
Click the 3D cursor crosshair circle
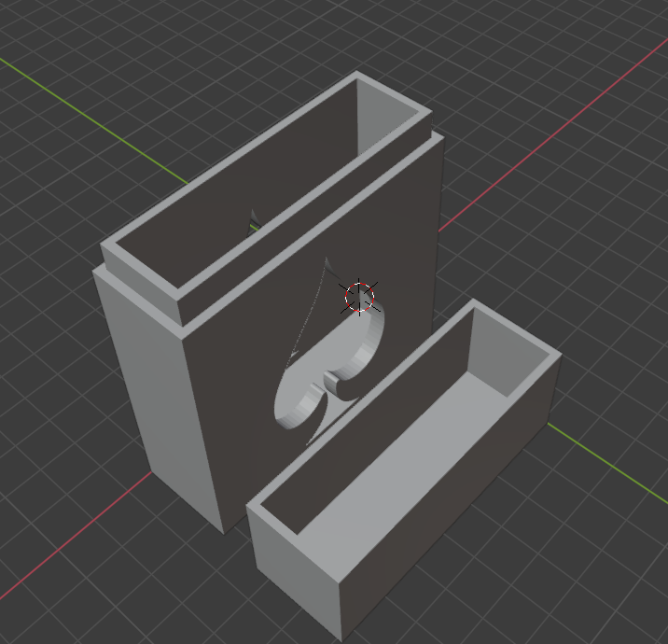coord(359,297)
